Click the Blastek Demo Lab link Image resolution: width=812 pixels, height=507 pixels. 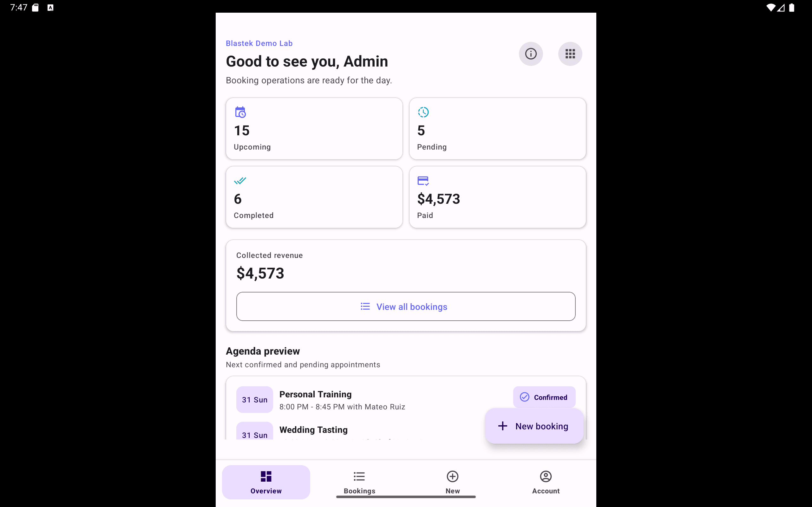tap(259, 43)
